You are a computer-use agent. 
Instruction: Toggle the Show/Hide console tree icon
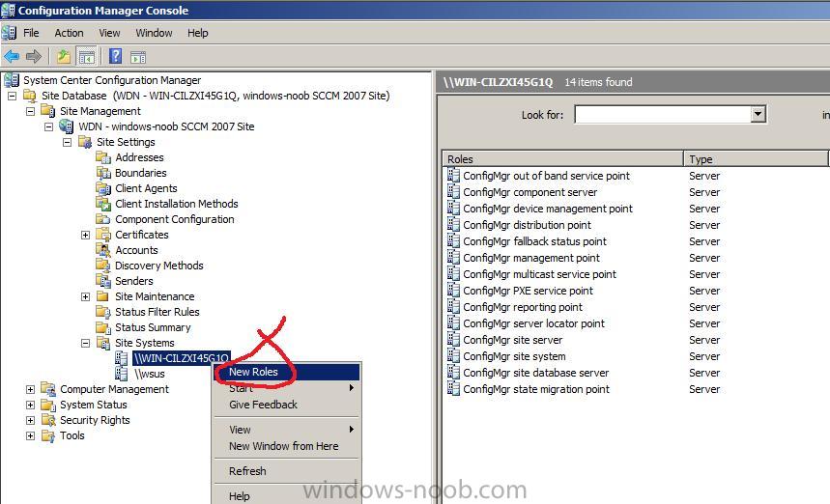click(86, 56)
